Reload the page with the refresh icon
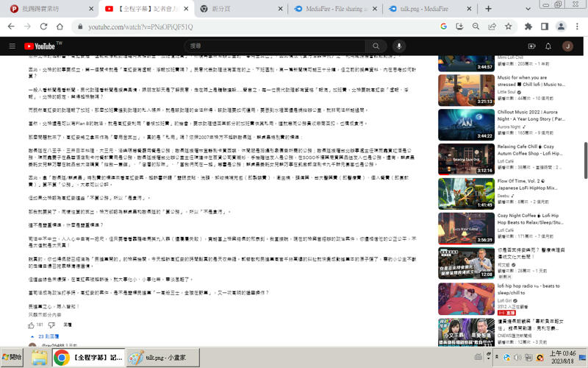This screenshot has width=588, height=368. click(x=43, y=26)
